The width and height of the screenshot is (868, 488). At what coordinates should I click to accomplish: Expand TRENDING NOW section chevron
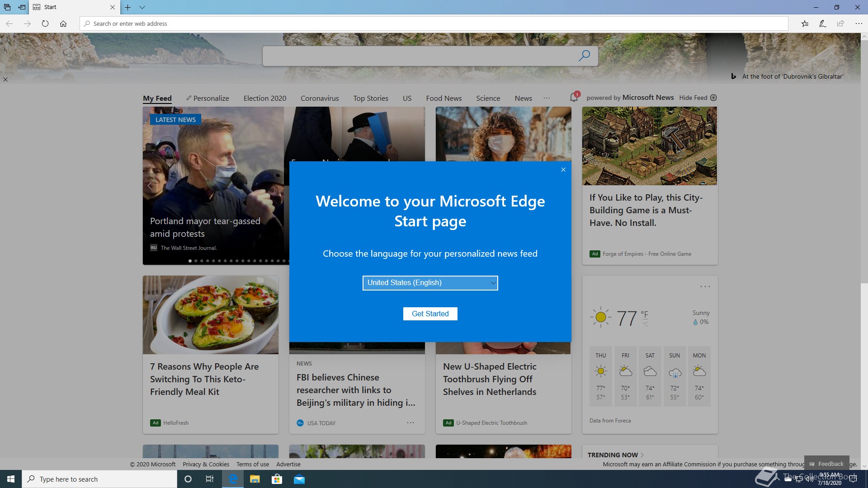(x=642, y=455)
